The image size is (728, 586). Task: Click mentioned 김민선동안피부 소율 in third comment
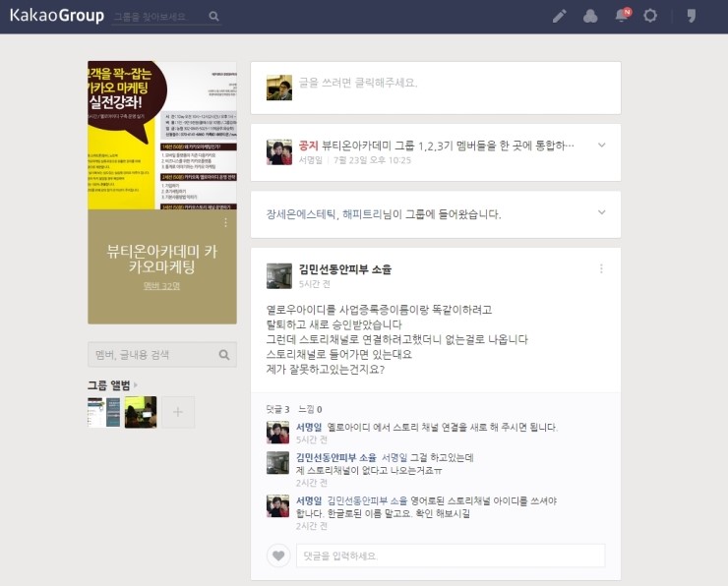point(367,500)
